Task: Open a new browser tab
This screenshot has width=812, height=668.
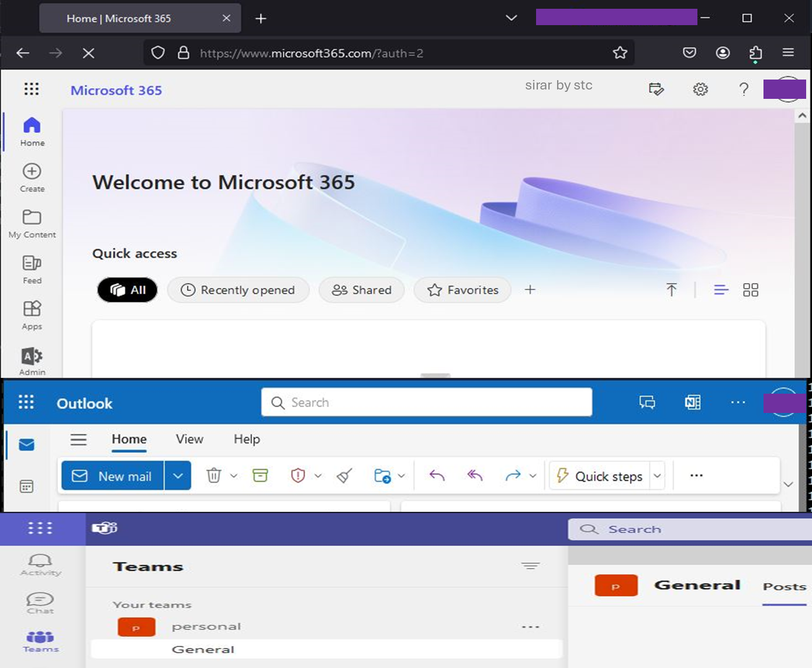Action: tap(261, 19)
